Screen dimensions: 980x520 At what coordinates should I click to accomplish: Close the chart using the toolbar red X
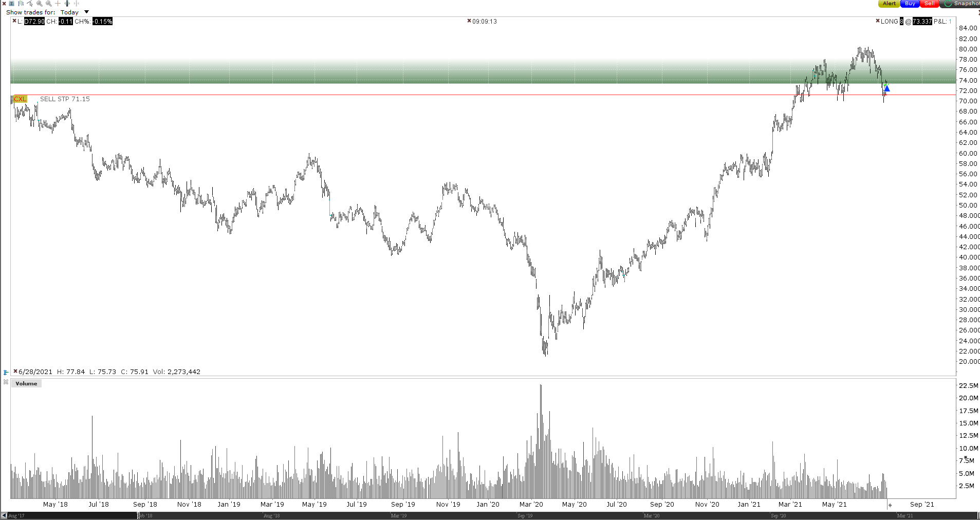tap(4, 4)
